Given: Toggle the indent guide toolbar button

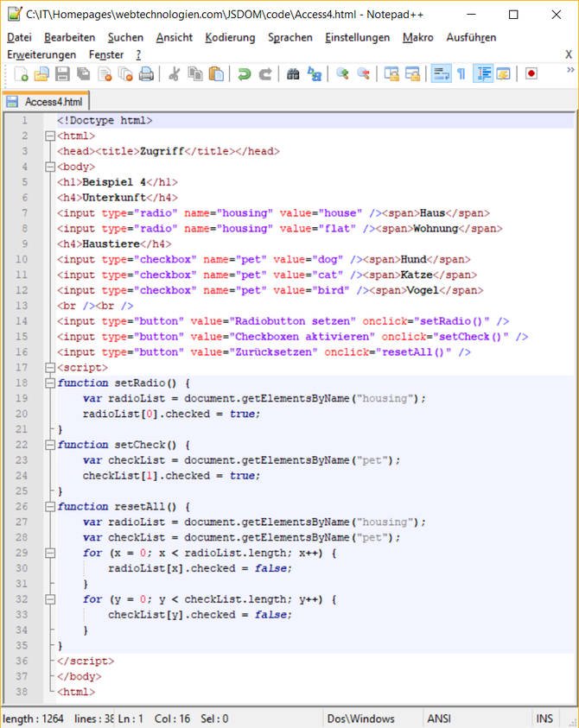Looking at the screenshot, I should [x=483, y=73].
